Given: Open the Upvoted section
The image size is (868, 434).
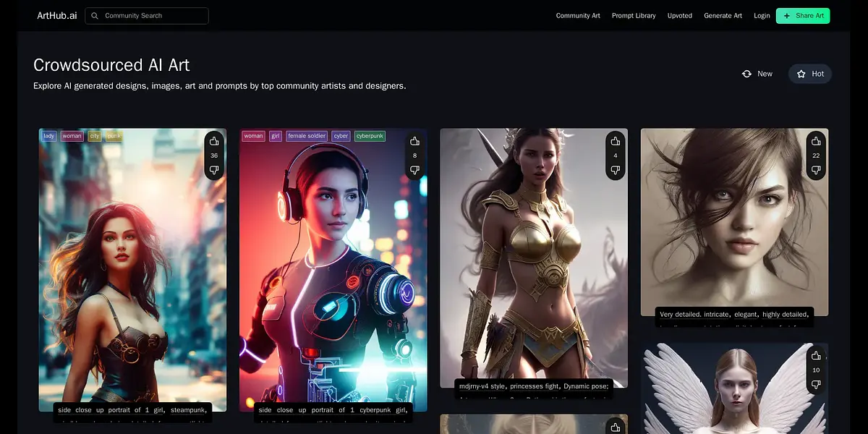Looking at the screenshot, I should 679,16.
